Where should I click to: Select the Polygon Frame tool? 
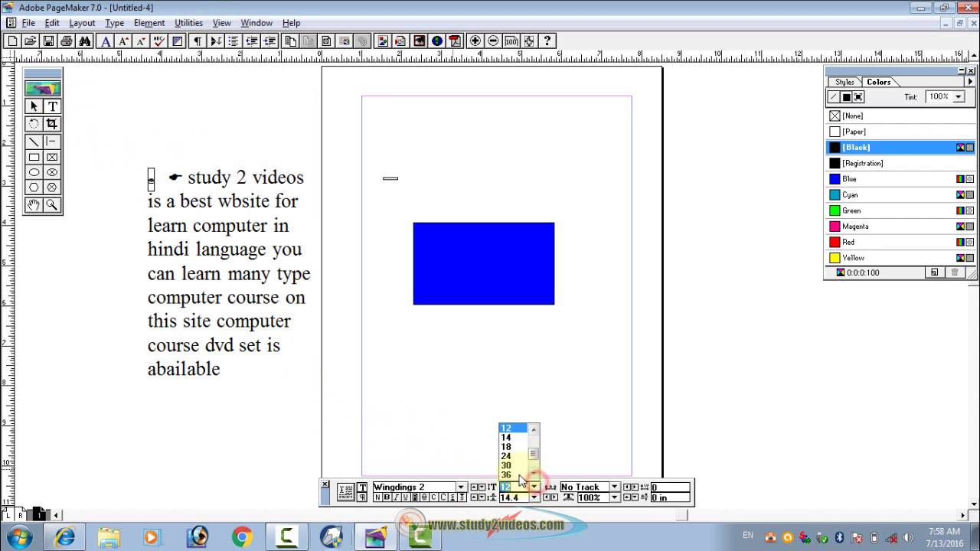pyautogui.click(x=52, y=187)
